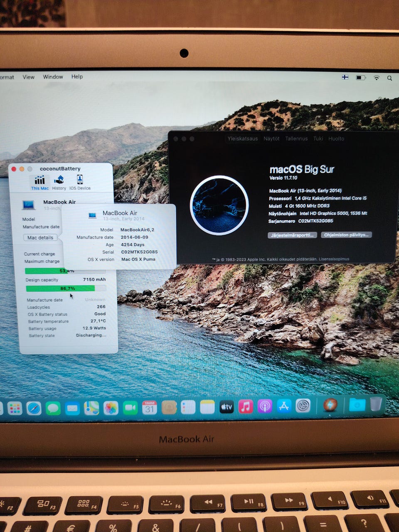Open Podcasts from the Dock
This screenshot has height=532, width=399.
(265, 406)
